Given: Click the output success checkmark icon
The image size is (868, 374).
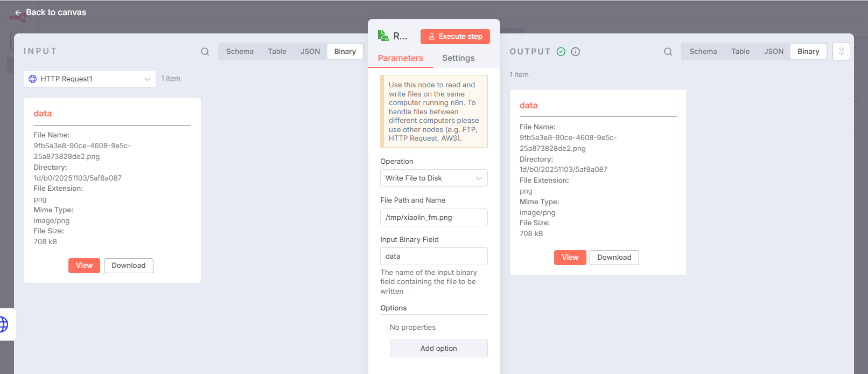Looking at the screenshot, I should click(x=561, y=52).
